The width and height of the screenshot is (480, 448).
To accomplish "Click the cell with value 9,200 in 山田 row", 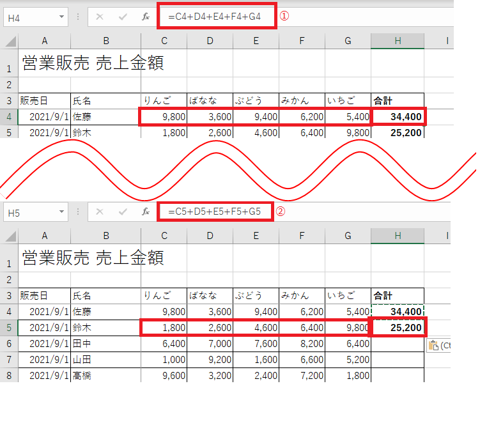I will 210,360.
